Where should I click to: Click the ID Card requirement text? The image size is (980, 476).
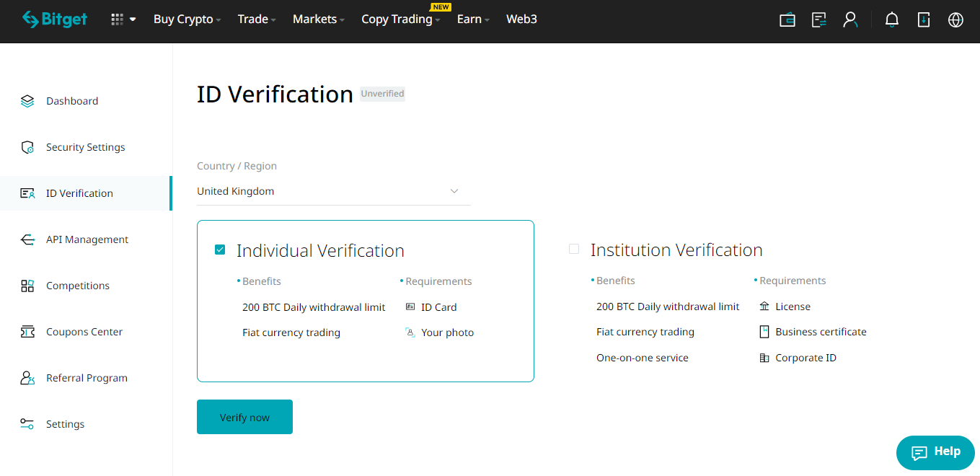click(439, 307)
